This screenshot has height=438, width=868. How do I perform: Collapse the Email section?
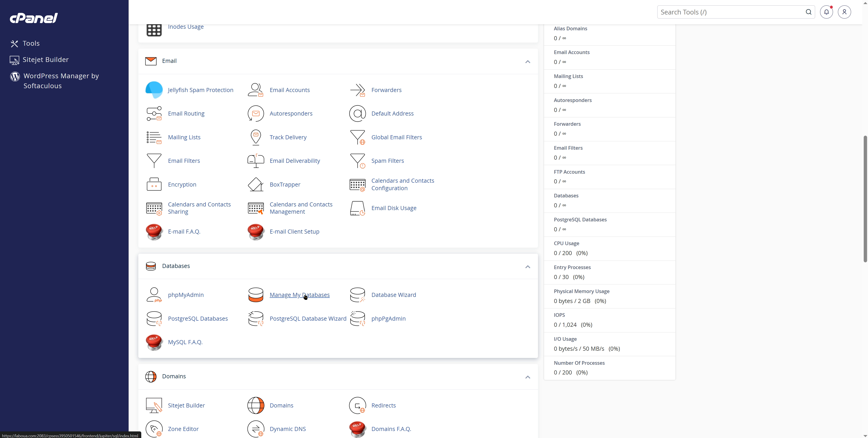tap(528, 62)
